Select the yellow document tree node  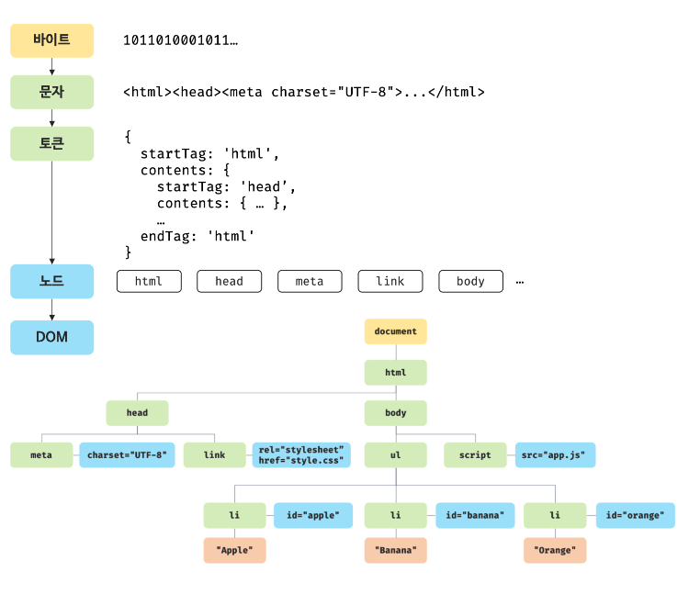point(396,331)
